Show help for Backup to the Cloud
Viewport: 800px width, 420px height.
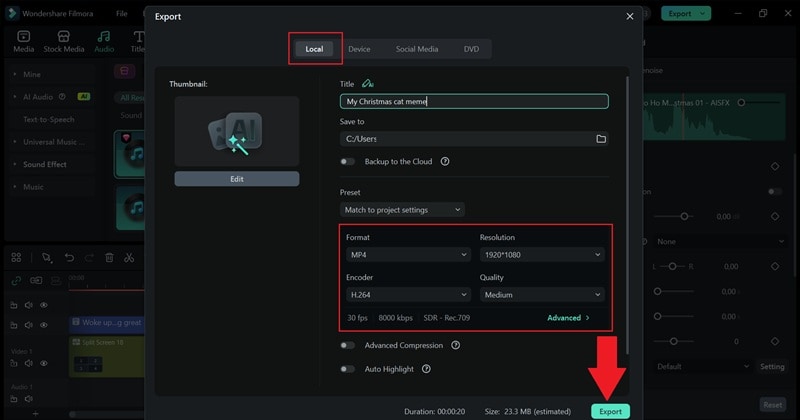pos(445,161)
